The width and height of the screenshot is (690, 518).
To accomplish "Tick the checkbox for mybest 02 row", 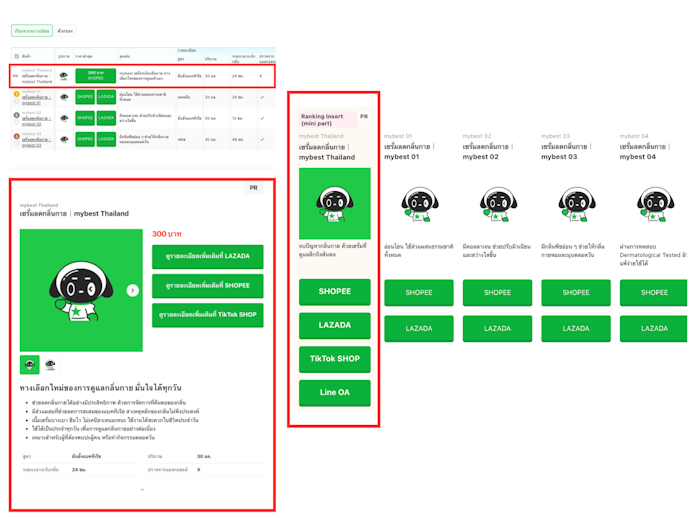I will tap(17, 122).
